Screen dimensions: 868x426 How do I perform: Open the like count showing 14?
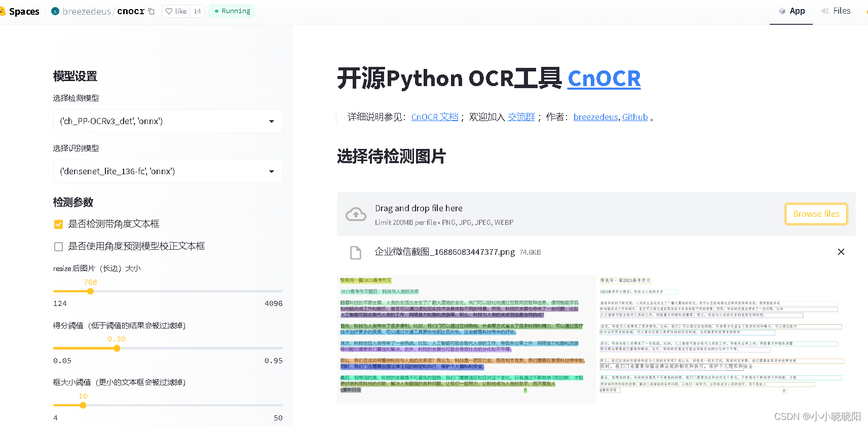pos(197,11)
